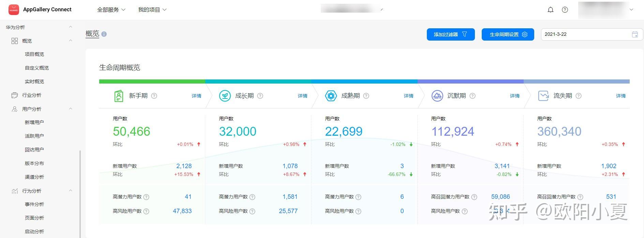Click the 沉默期 stage icon
Image resolution: width=644 pixels, height=238 pixels.
(437, 96)
